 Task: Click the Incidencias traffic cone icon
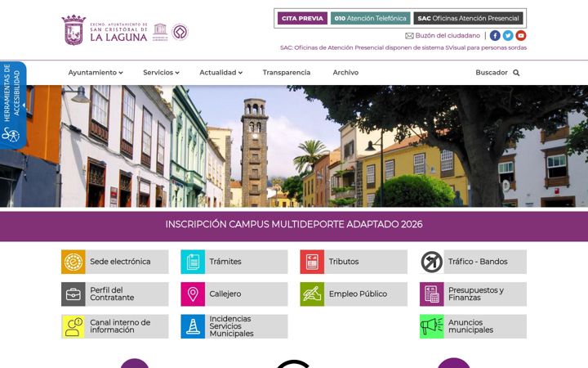pos(193,326)
